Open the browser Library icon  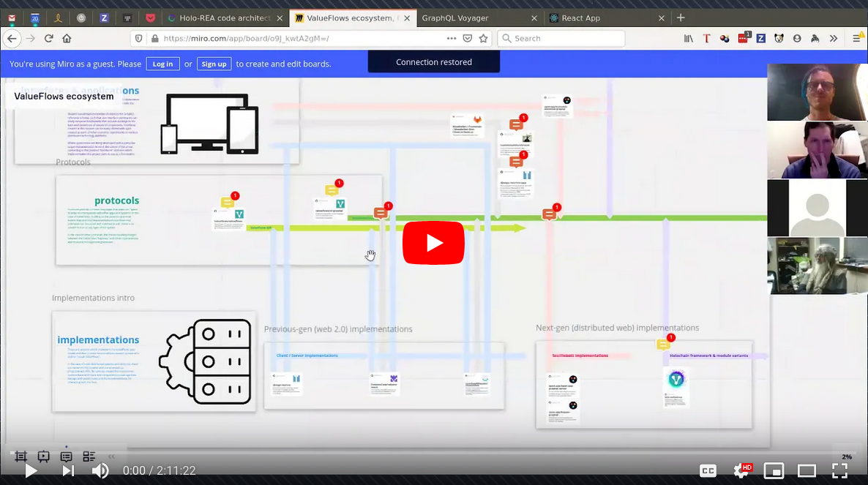click(x=689, y=38)
